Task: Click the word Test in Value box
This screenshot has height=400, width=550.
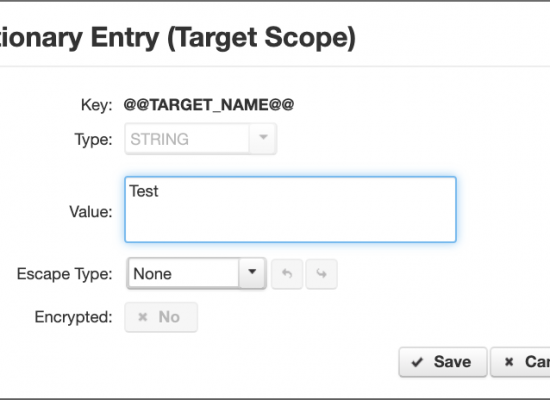Action: (x=144, y=191)
